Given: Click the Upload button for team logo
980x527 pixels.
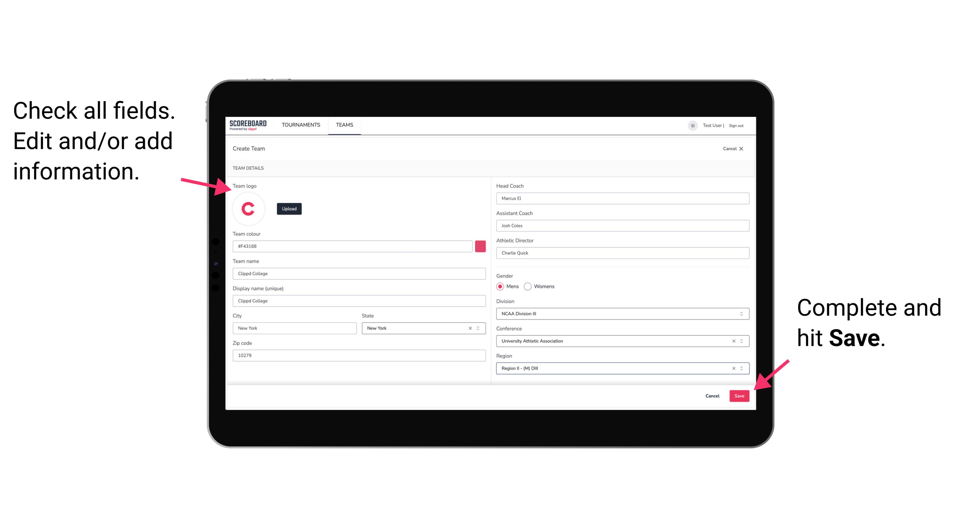Looking at the screenshot, I should coord(288,208).
